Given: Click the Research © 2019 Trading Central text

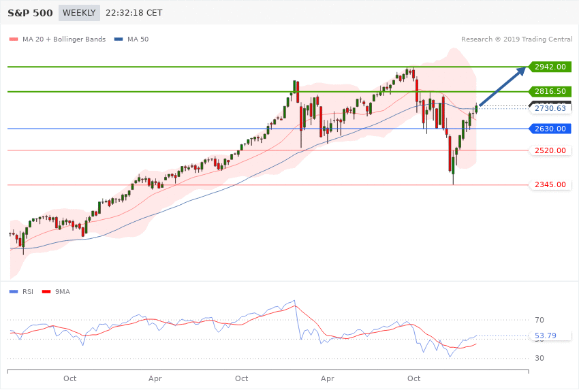Looking at the screenshot, I should tap(516, 39).
